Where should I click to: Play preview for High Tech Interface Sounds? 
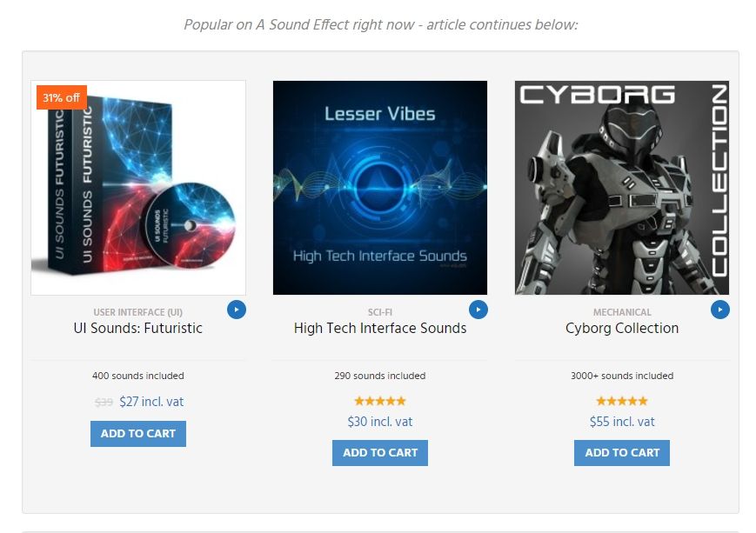[478, 310]
